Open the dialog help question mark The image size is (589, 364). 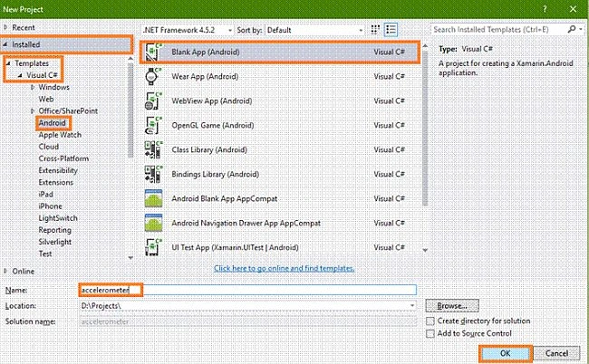pyautogui.click(x=545, y=9)
